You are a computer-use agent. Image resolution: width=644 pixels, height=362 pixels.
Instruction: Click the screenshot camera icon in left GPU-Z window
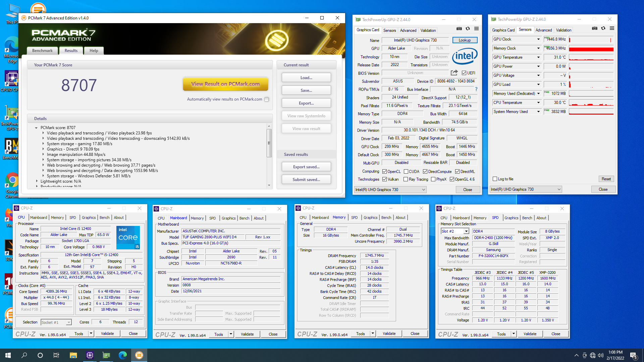[x=459, y=29]
